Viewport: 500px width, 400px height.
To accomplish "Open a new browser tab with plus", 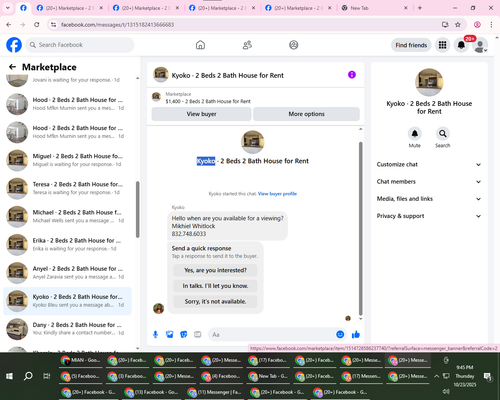I will click(420, 8).
